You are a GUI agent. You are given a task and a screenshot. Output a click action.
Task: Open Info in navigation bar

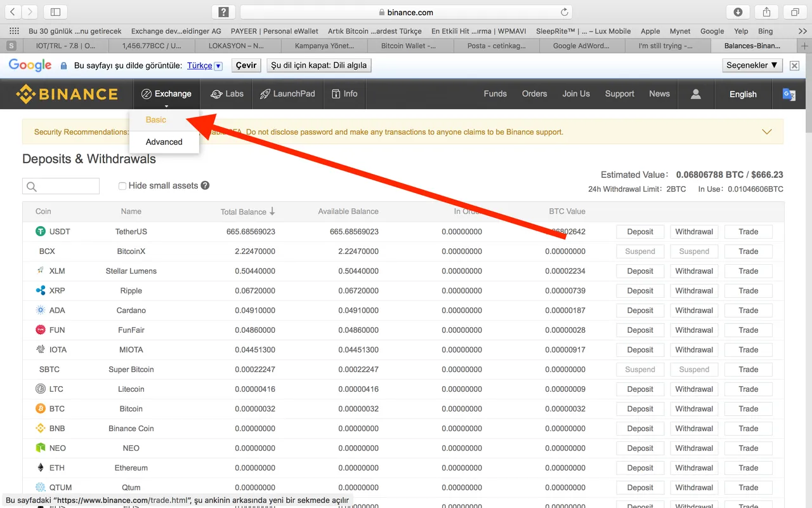click(344, 94)
